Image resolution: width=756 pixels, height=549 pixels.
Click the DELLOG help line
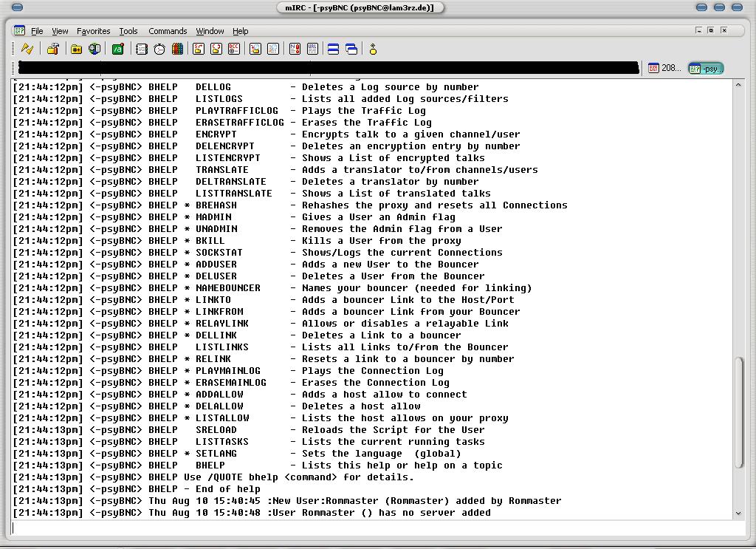[246, 87]
